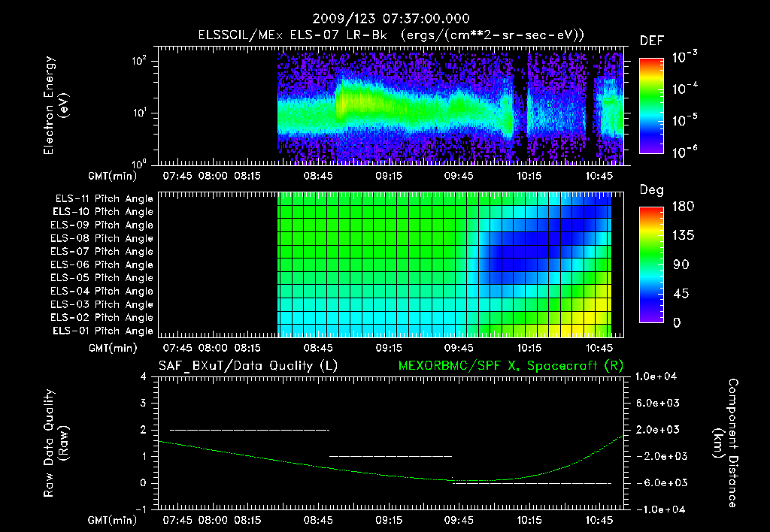Select the plot timestamp 2009/123 07:37:00.000
This screenshot has width=770, height=532.
pos(391,19)
